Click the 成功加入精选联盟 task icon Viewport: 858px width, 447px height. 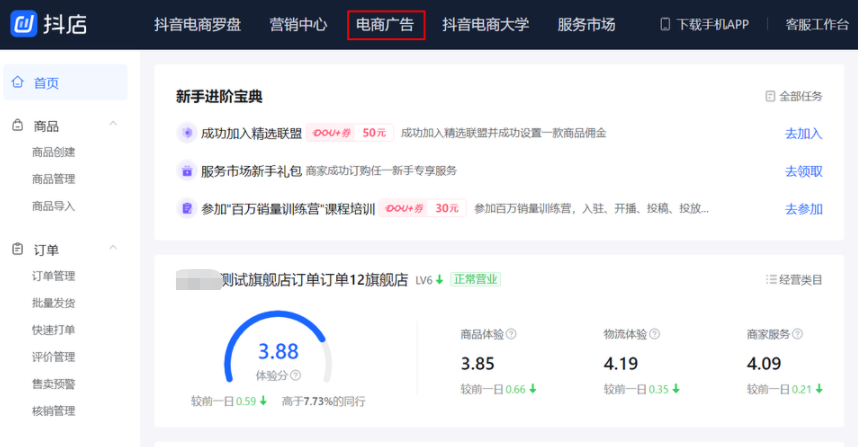pos(187,133)
